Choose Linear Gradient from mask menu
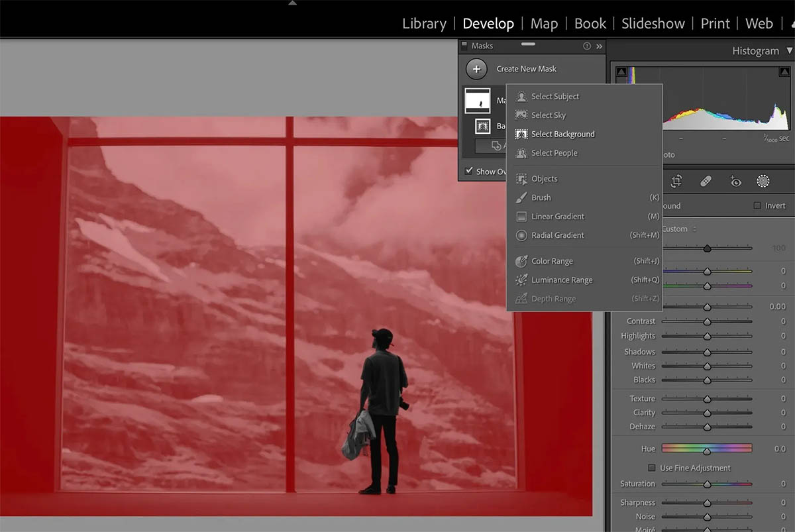 click(x=557, y=217)
